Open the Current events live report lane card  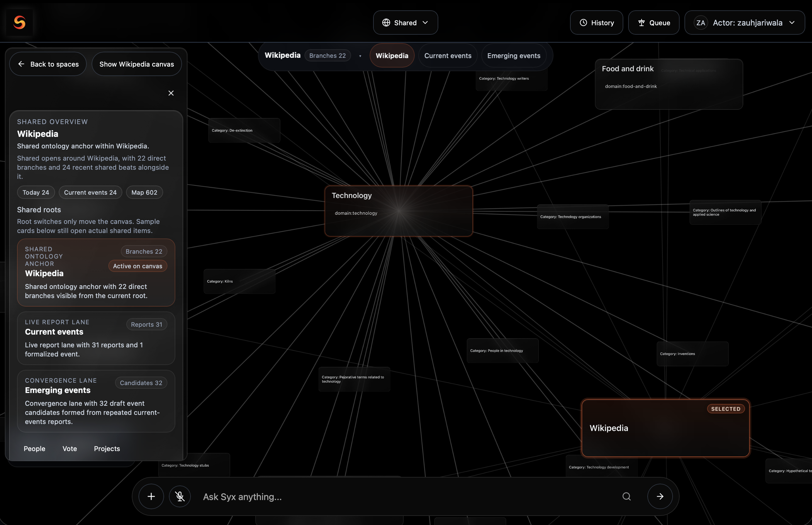coord(96,338)
